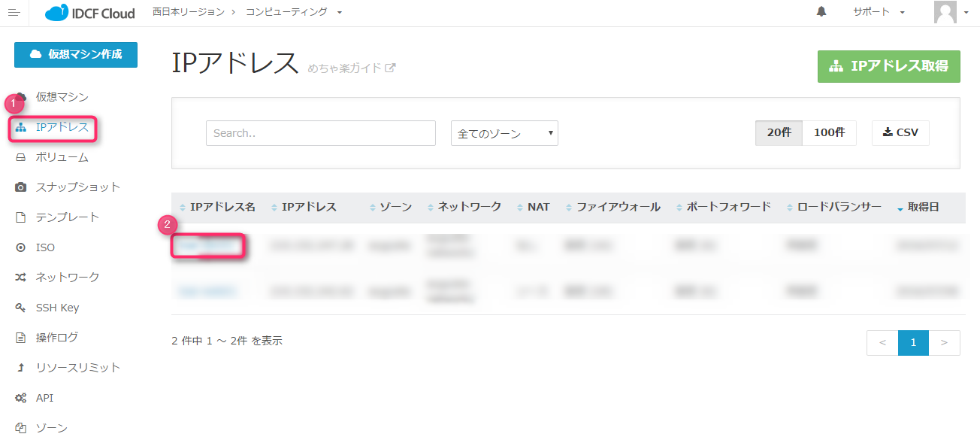The height and width of the screenshot is (443, 980).
Task: Go to previous page arrow
Action: click(x=882, y=343)
